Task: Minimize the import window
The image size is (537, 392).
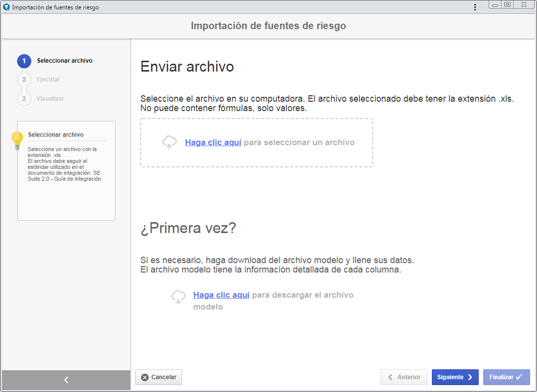Action: [495, 5]
